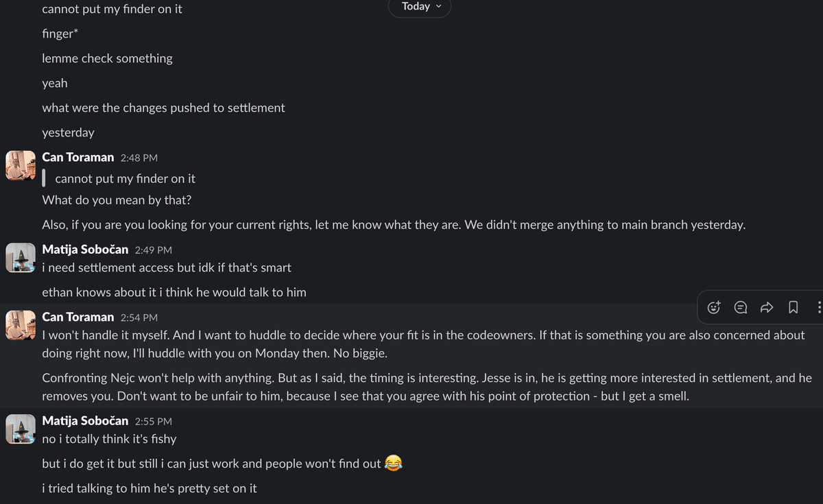The height and width of the screenshot is (504, 823).
Task: Click the 2:48 PM message timestamp
Action: 139,158
